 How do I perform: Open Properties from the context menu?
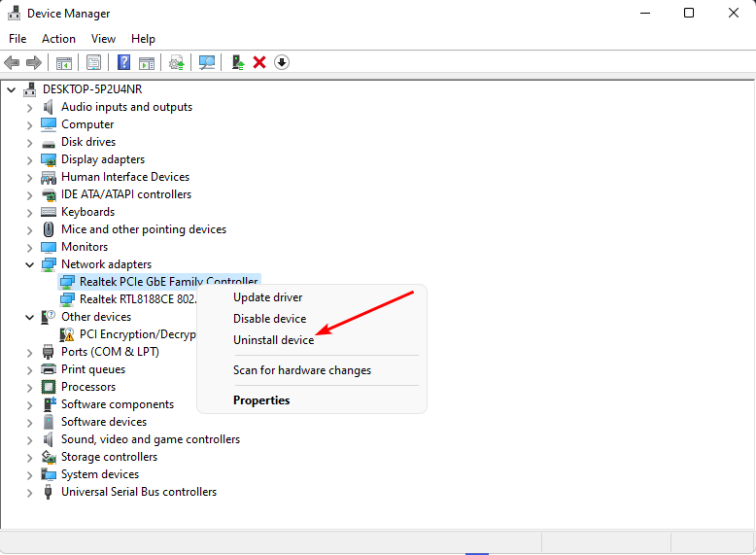261,400
